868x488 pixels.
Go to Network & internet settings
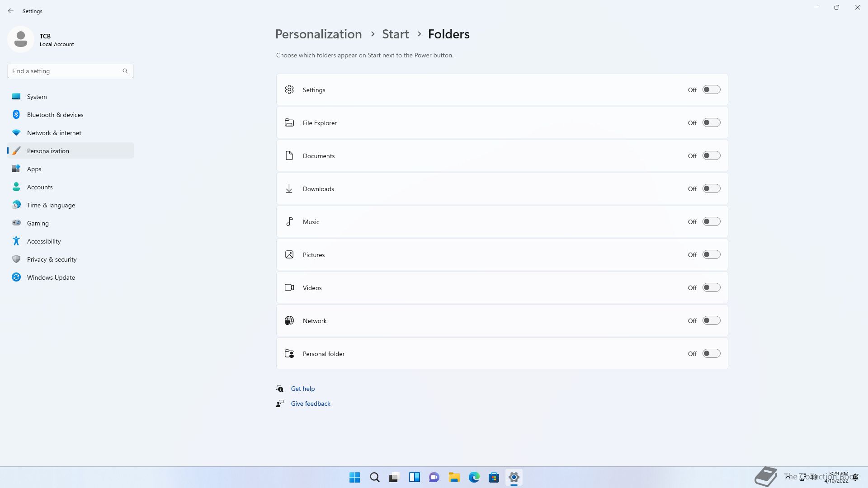click(x=71, y=132)
